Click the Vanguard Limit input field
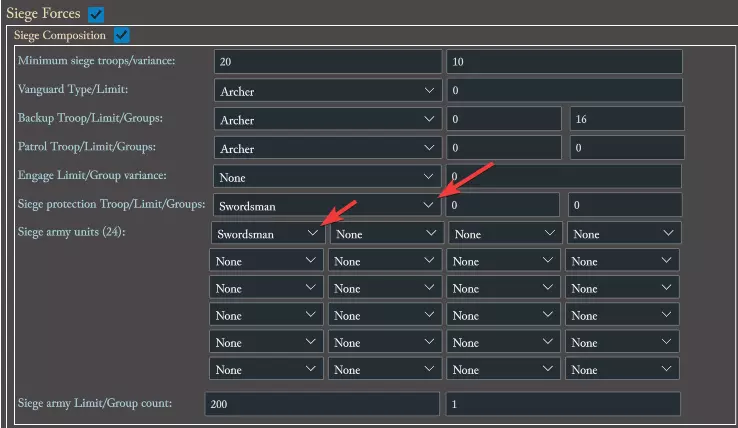Viewport: 738px width, 428px height. 564,91
